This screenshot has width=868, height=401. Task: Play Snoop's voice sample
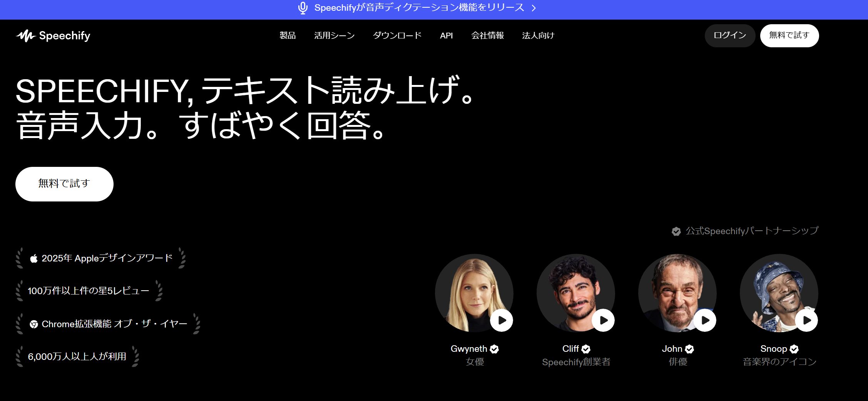pos(806,320)
